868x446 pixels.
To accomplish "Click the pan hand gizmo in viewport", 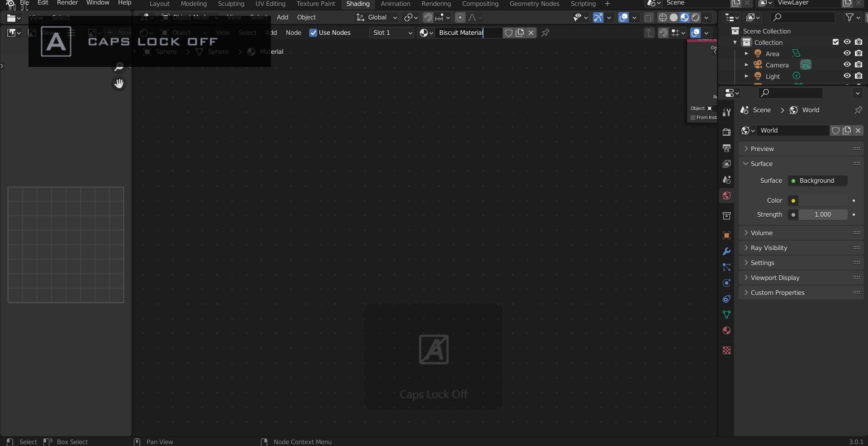I will [119, 84].
